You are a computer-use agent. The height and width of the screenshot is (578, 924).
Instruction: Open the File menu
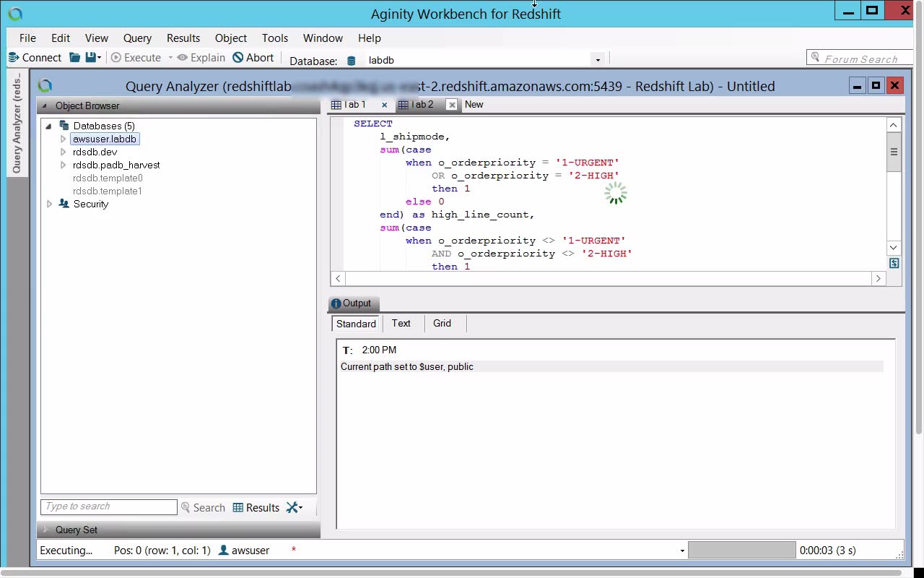pos(27,38)
